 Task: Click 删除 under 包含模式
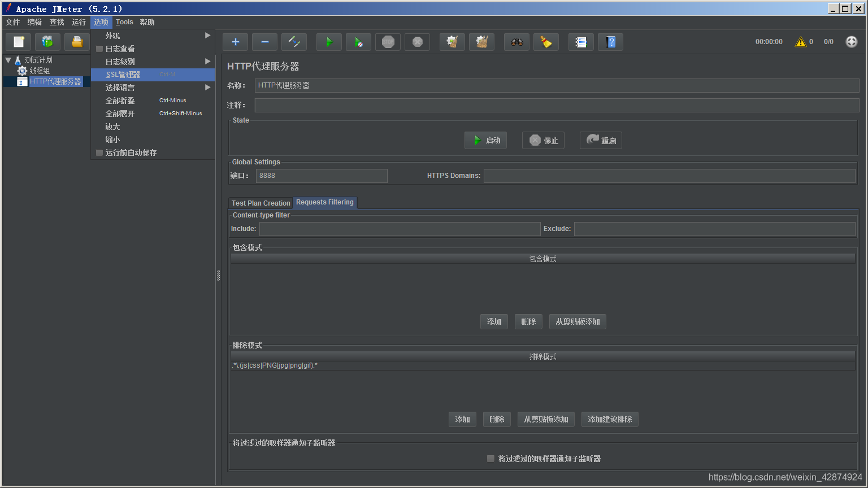(528, 321)
